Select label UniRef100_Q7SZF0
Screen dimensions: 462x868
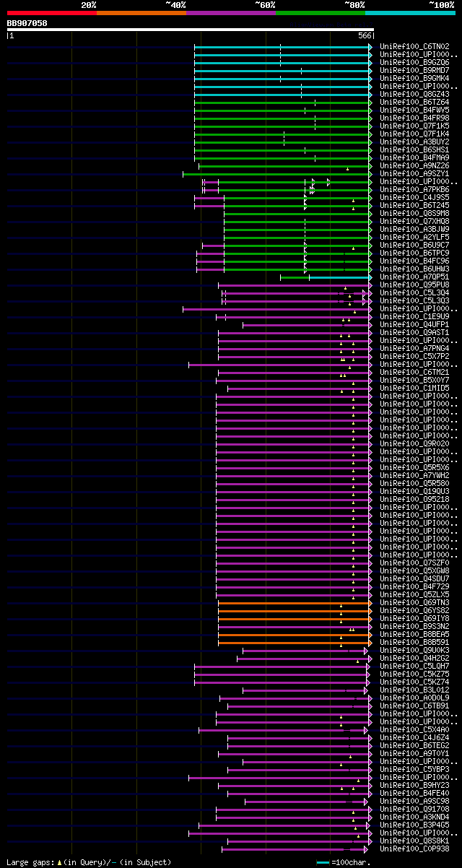[x=416, y=563]
